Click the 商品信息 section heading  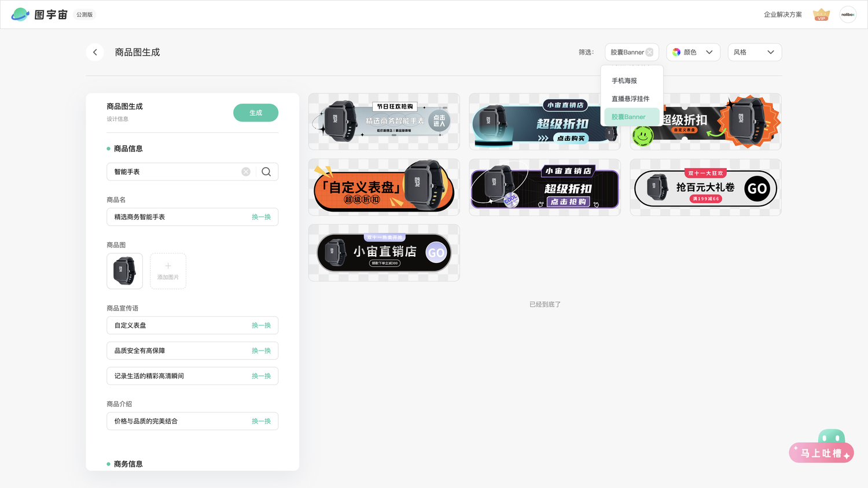[128, 149]
